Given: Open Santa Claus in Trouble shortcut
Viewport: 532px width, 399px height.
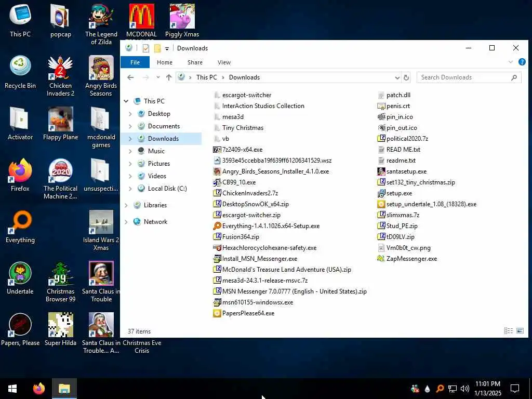Looking at the screenshot, I should [x=101, y=282].
